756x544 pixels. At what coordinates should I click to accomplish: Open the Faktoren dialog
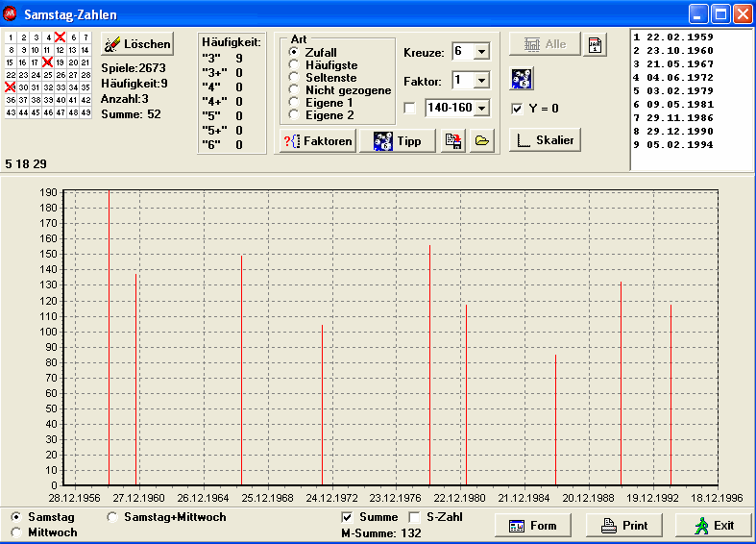(317, 141)
